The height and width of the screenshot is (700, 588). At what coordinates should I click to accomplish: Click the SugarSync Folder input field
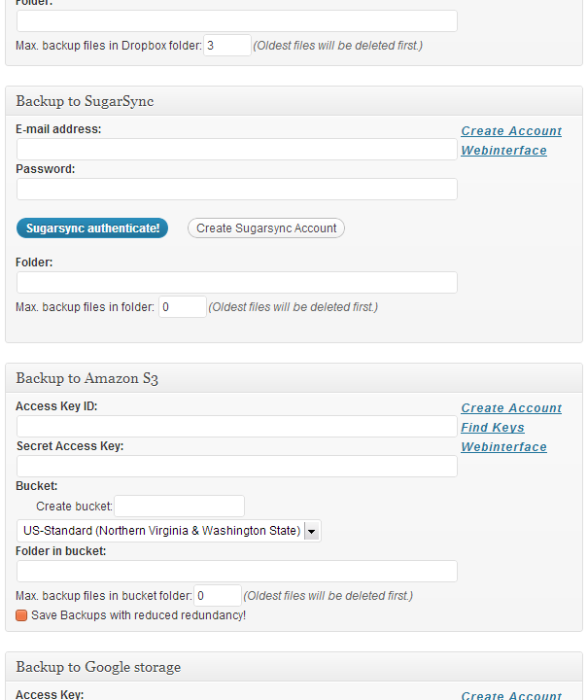pyautogui.click(x=236, y=282)
